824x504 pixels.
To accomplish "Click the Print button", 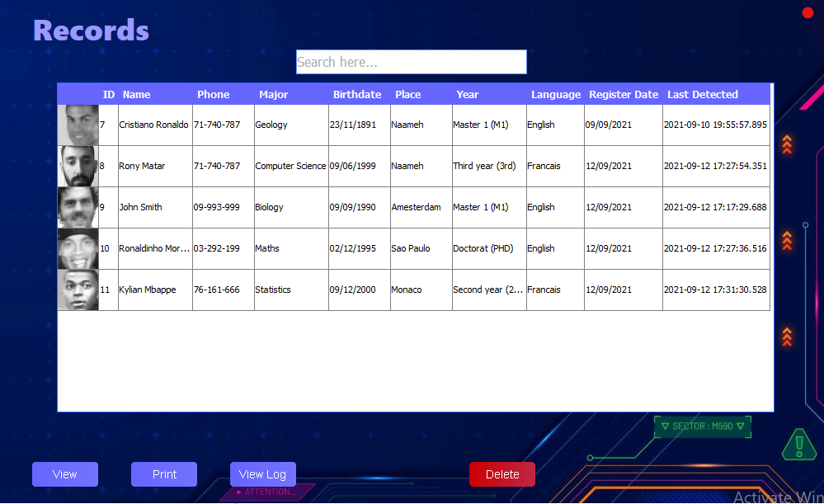I will point(164,474).
